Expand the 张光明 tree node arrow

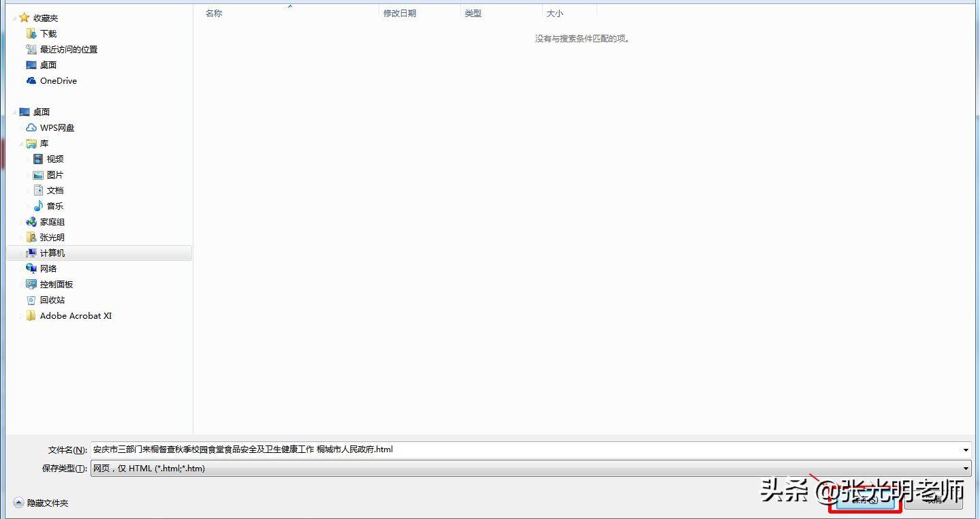click(x=22, y=237)
